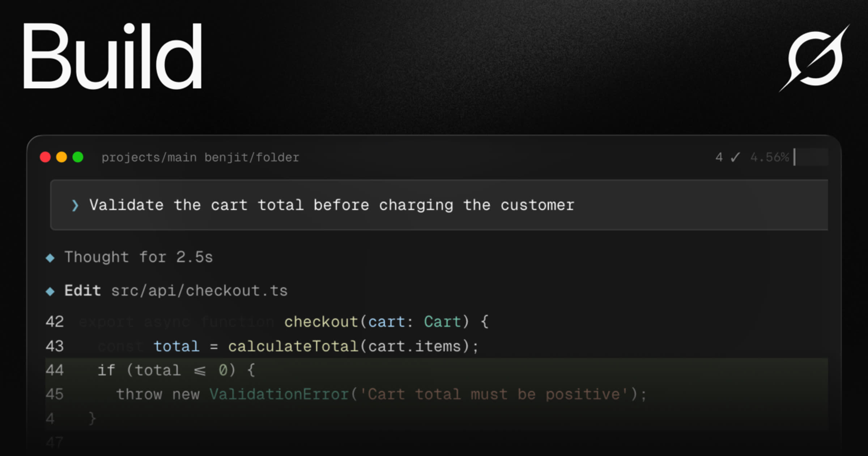Image resolution: width=868 pixels, height=456 pixels.
Task: Click the number 4 counter in title bar
Action: click(719, 157)
